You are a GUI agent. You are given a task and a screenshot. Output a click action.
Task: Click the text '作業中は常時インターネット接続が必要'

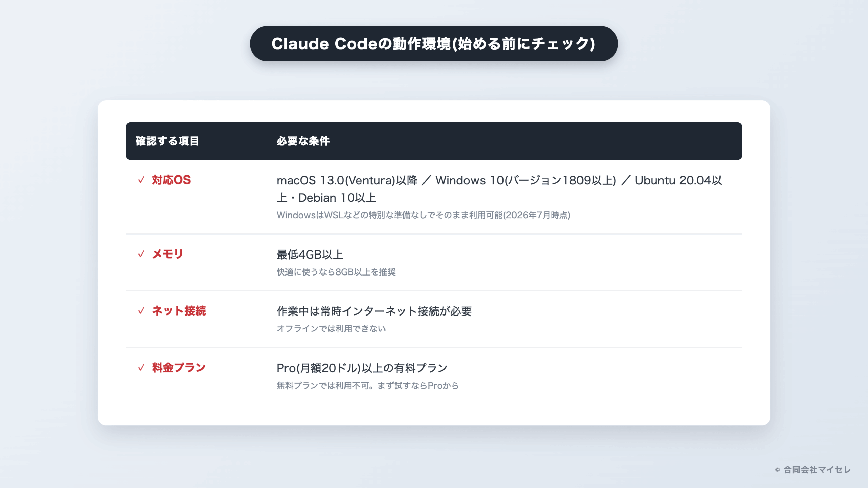(x=374, y=311)
